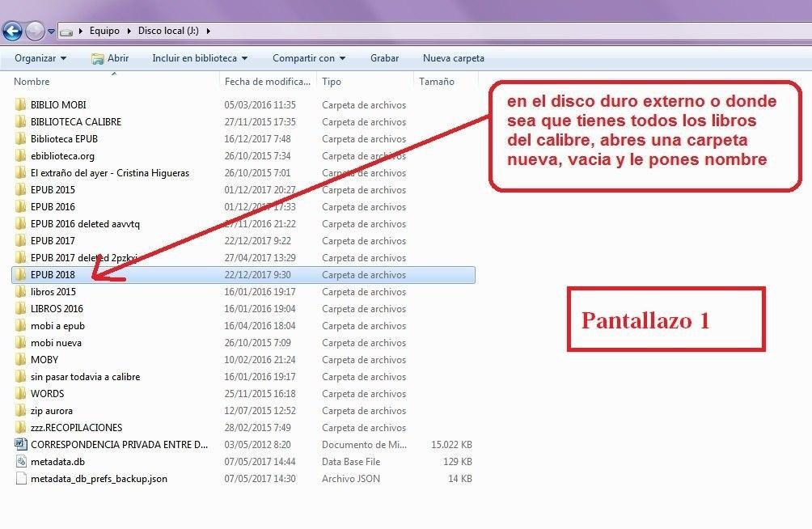Click Carpeta de archivos type of WORDS

(x=363, y=393)
